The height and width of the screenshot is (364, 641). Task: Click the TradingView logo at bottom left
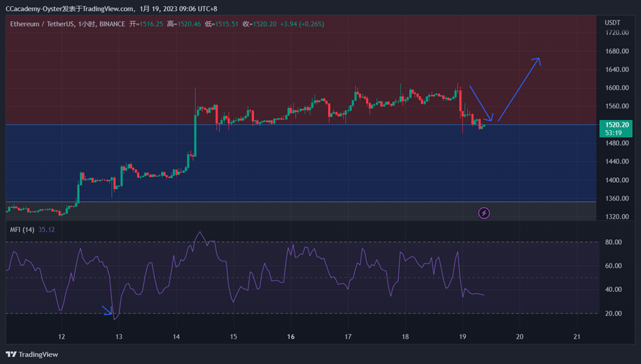coord(32,354)
